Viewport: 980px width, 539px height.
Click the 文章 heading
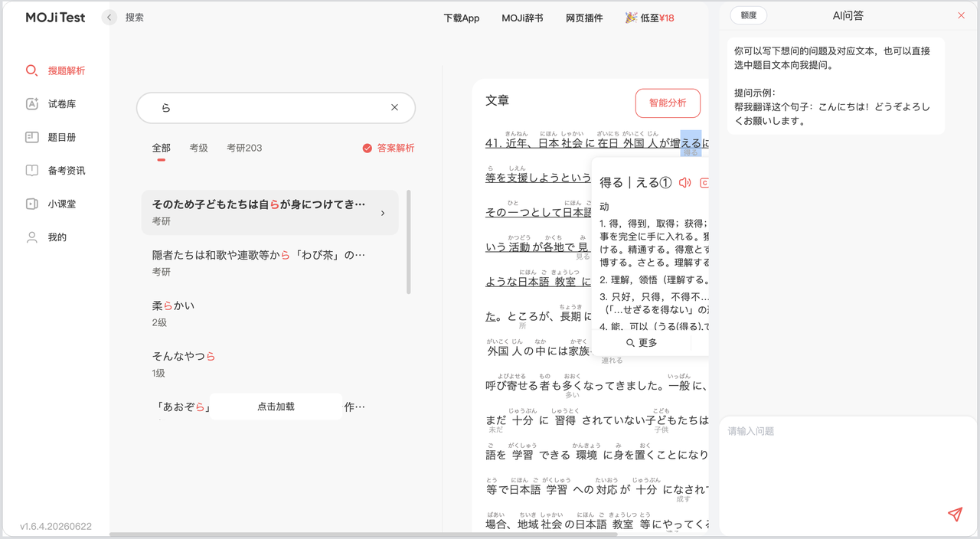[x=497, y=100]
